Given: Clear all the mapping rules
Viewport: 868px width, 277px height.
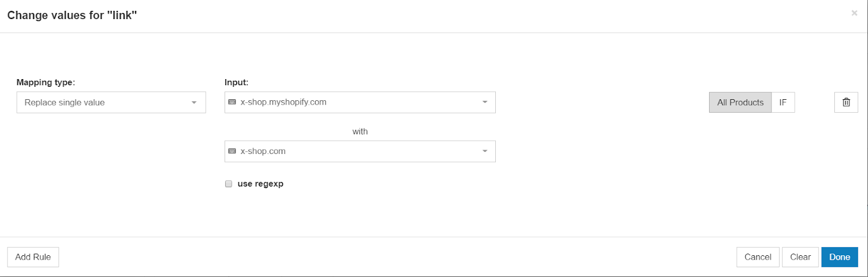Looking at the screenshot, I should click(x=800, y=257).
